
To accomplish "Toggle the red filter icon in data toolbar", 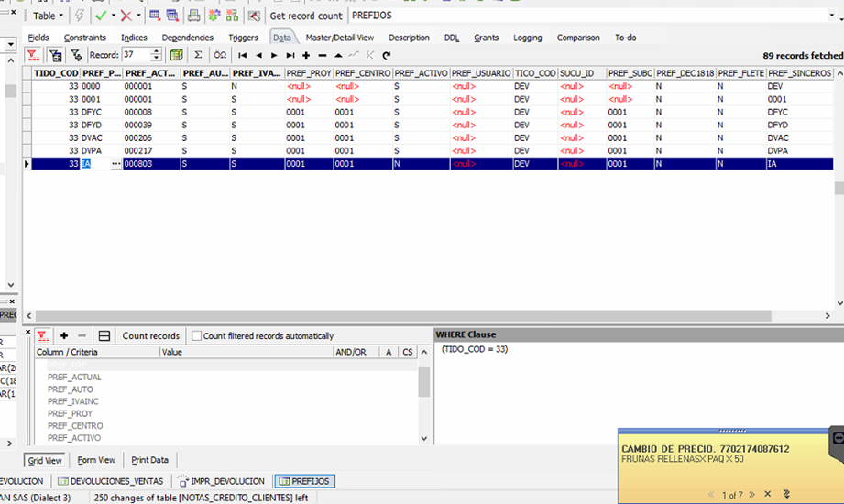I will (x=33, y=55).
